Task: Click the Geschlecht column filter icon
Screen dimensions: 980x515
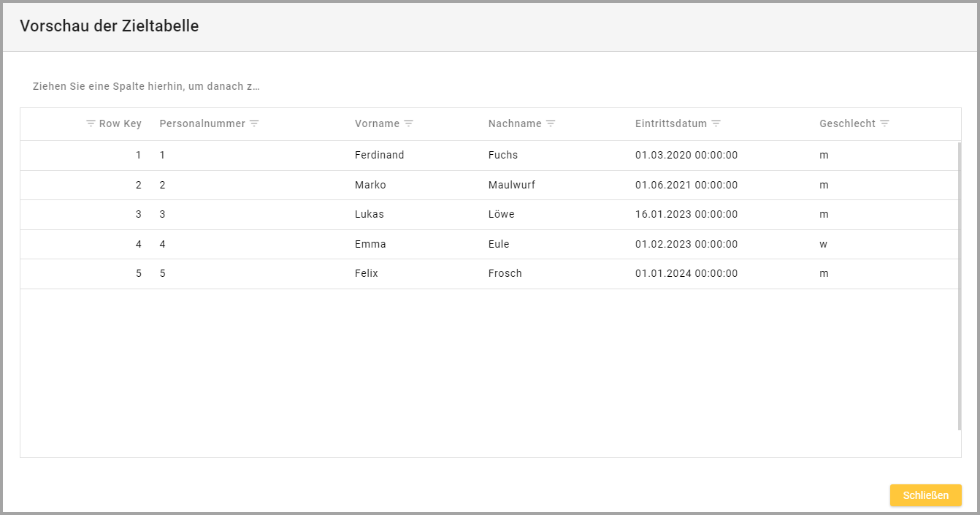Action: [884, 123]
